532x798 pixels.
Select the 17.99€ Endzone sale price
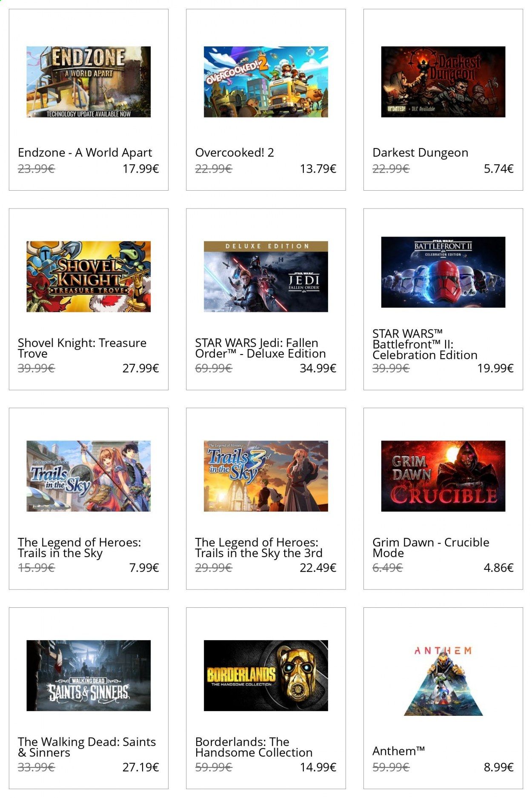click(x=141, y=169)
